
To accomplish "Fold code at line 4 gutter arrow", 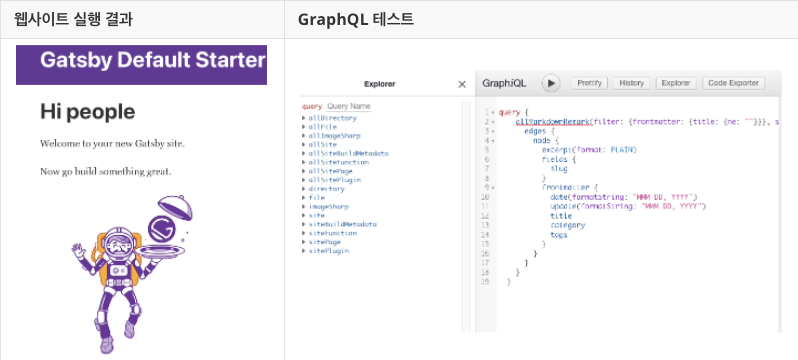I will (x=493, y=141).
